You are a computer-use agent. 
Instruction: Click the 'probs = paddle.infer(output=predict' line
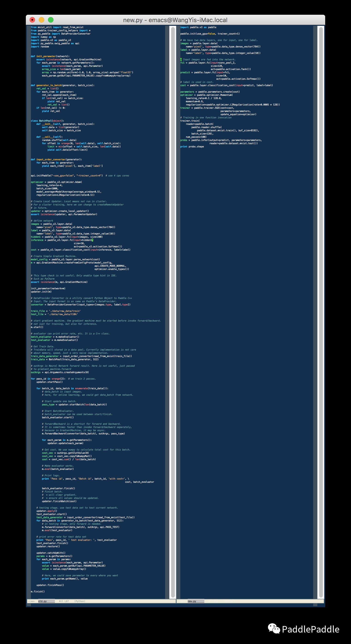pos(221,140)
